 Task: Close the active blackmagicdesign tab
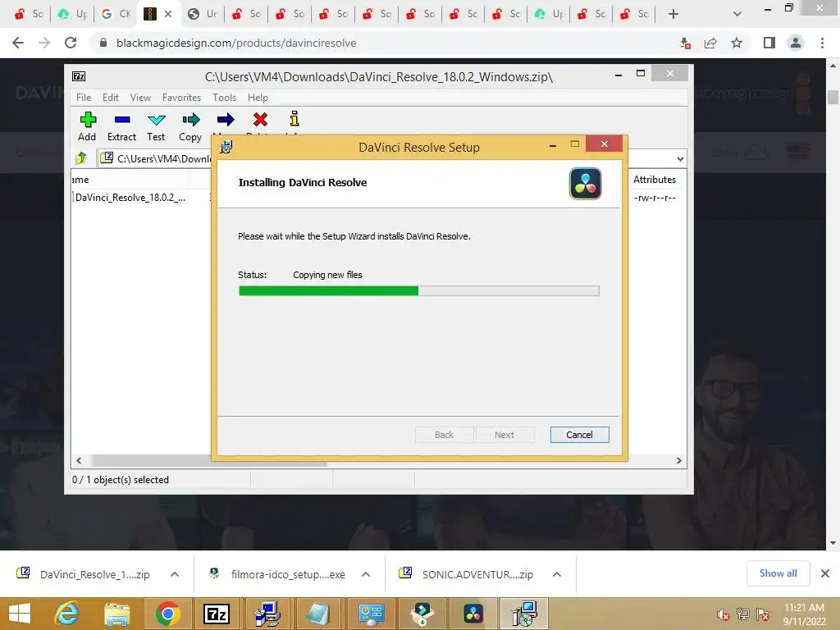168,14
